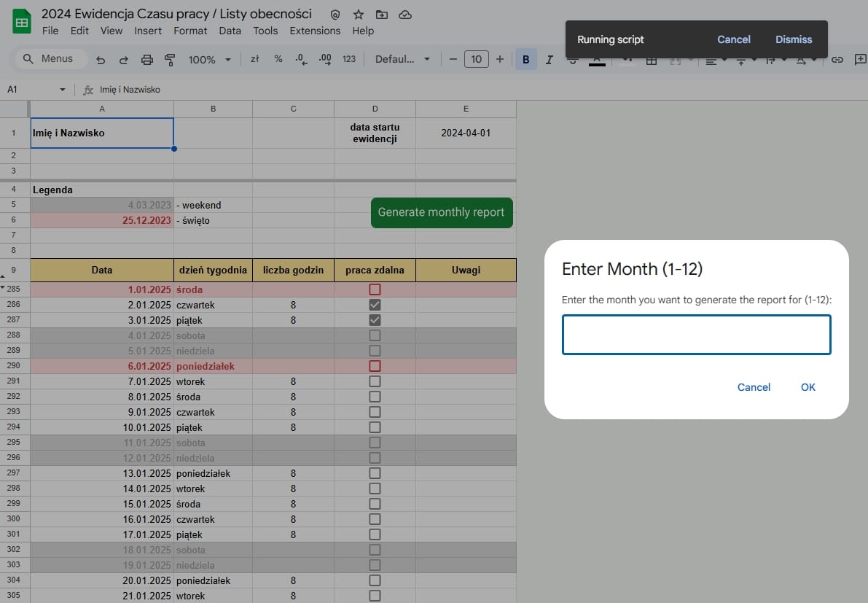Increase decimal places
This screenshot has height=603, width=868.
(325, 58)
